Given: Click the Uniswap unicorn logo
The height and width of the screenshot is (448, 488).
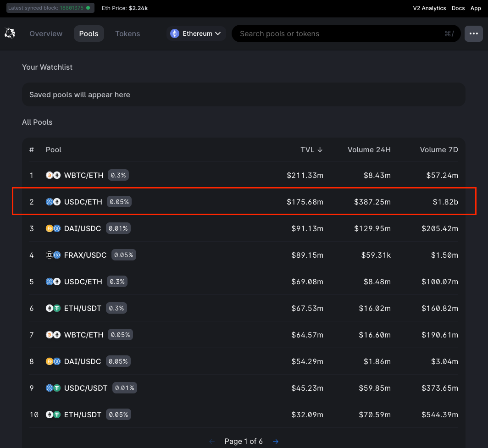Looking at the screenshot, I should 10,33.
